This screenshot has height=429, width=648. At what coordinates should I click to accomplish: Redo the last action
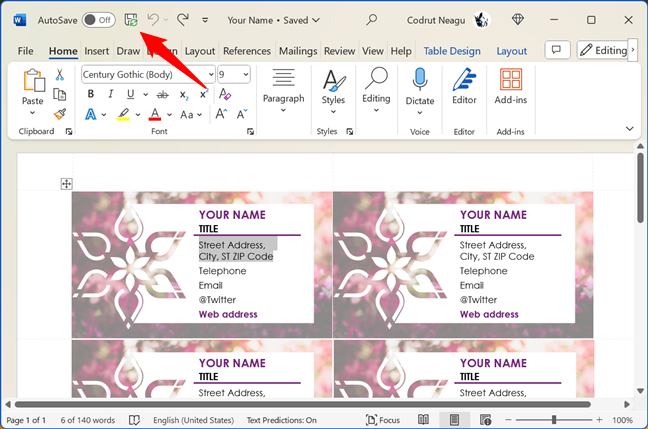click(x=183, y=19)
